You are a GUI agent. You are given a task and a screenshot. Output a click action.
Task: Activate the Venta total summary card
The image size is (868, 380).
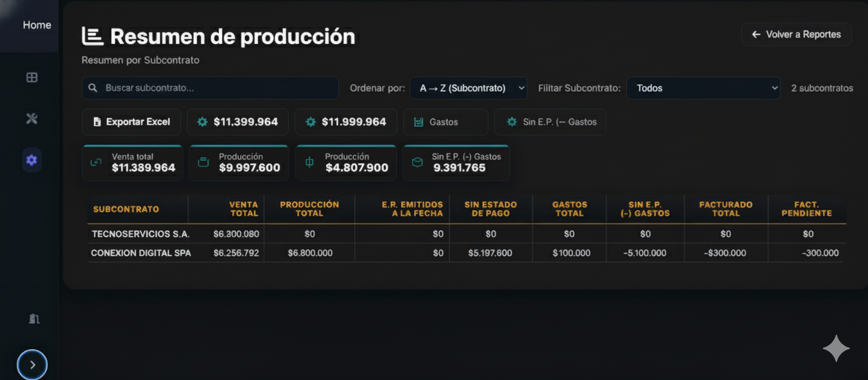tap(132, 162)
